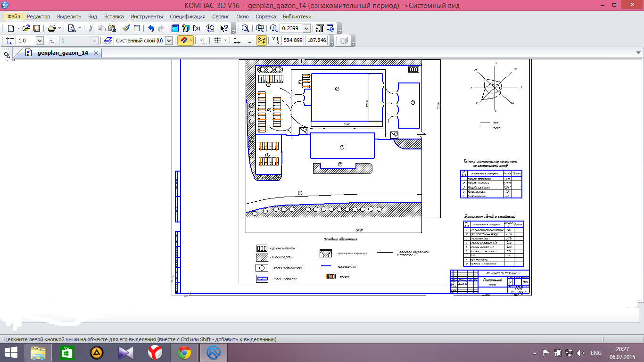Open the zoom scale 0.2399 dropdown
Image resolution: width=644 pixels, height=362 pixels.
click(306, 28)
